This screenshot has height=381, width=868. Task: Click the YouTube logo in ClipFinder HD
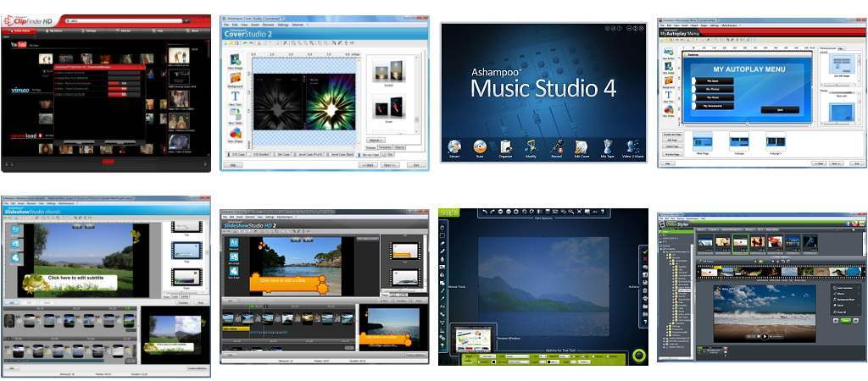point(19,45)
